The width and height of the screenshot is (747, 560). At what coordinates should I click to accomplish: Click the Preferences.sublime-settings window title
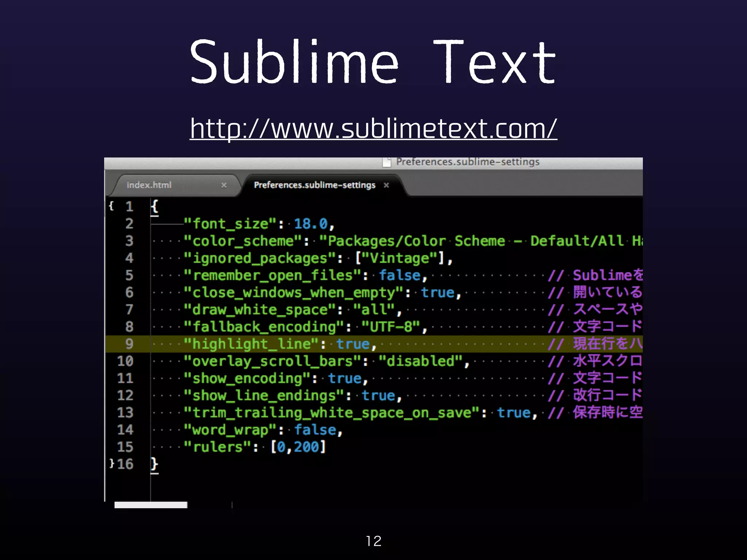tap(468, 162)
